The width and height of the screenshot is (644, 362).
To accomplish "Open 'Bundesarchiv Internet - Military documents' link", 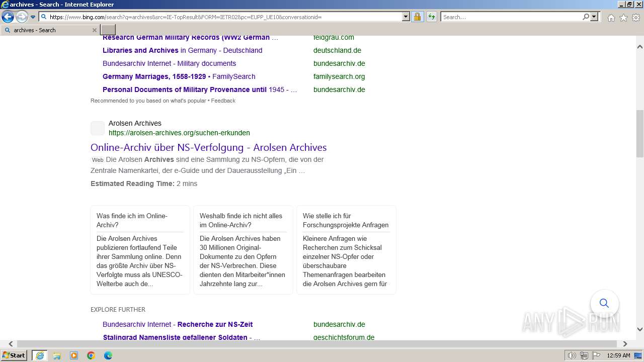I will click(x=169, y=63).
